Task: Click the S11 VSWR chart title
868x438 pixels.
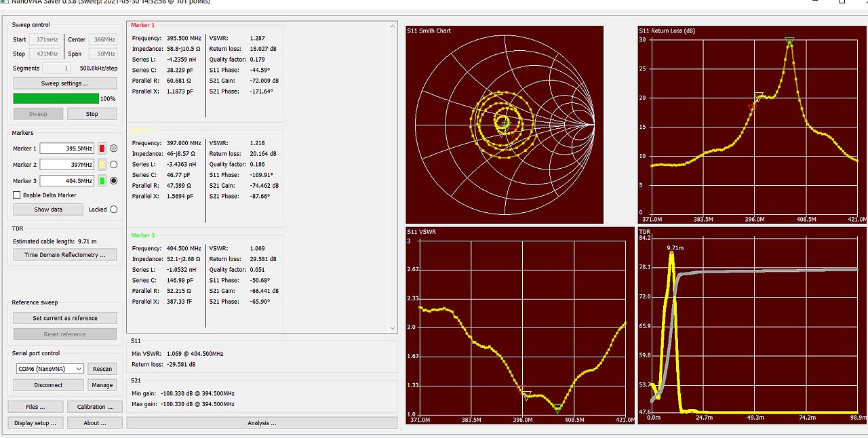Action: [x=422, y=233]
